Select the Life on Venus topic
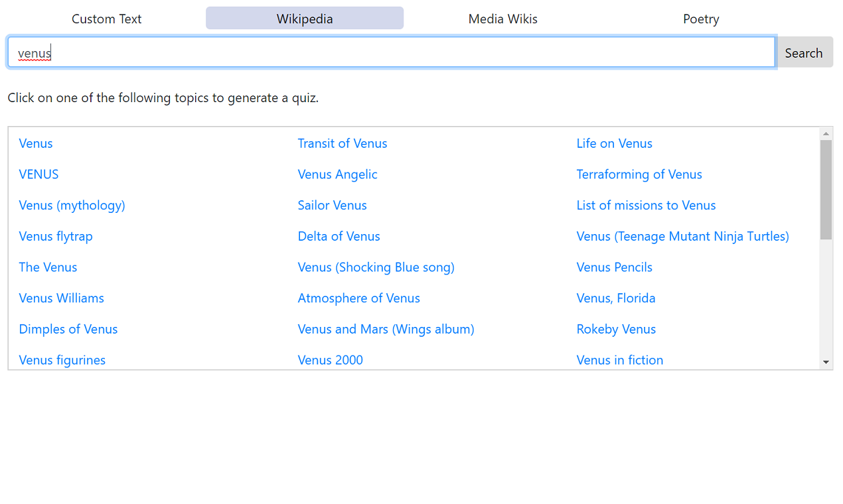Image resolution: width=843 pixels, height=504 pixels. [614, 143]
